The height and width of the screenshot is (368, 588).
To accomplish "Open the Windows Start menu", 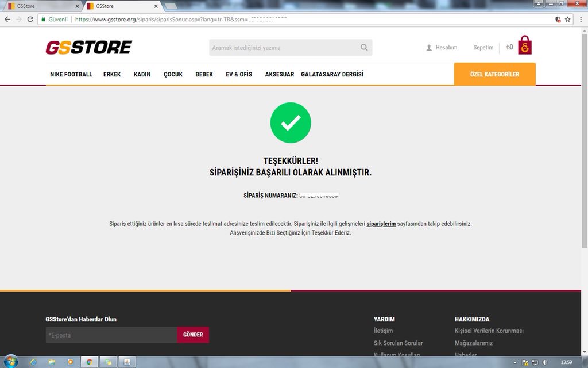I will pyautogui.click(x=11, y=362).
